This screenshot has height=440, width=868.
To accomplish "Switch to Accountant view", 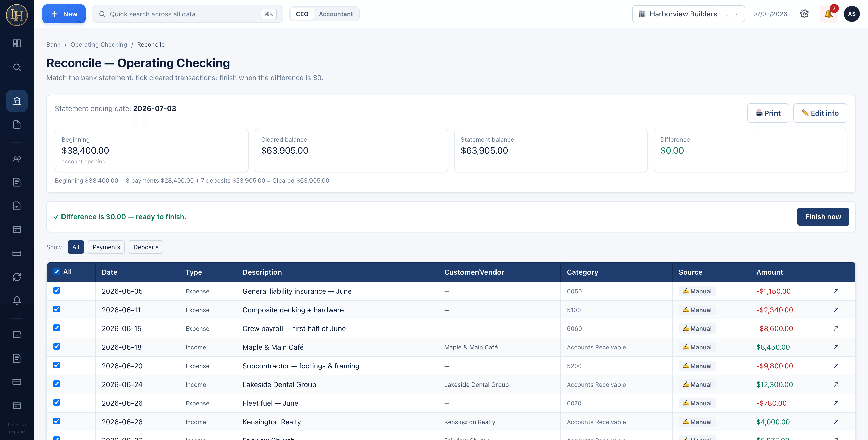I will point(336,14).
